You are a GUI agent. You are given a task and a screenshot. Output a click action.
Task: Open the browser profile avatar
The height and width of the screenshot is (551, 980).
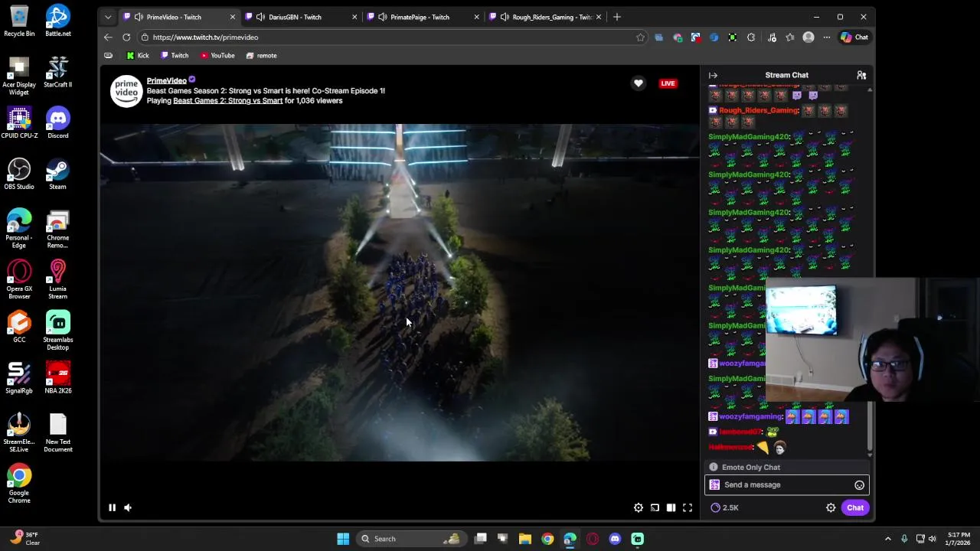808,37
